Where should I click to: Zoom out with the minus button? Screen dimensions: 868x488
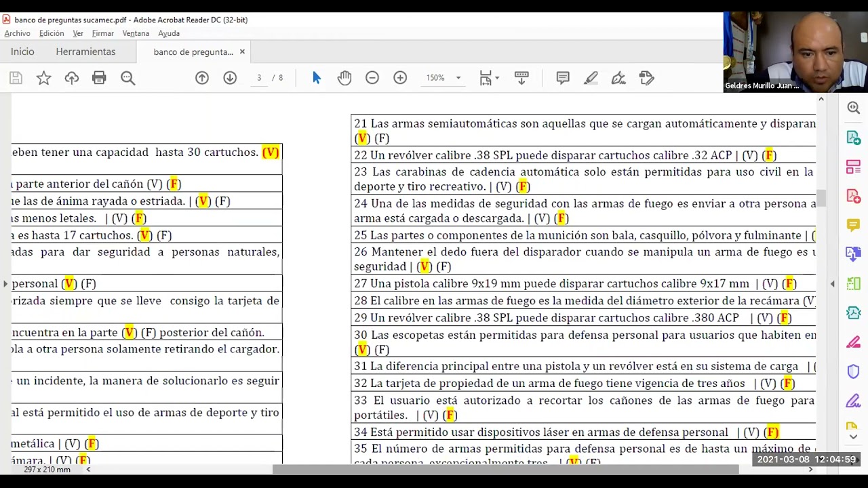[372, 78]
